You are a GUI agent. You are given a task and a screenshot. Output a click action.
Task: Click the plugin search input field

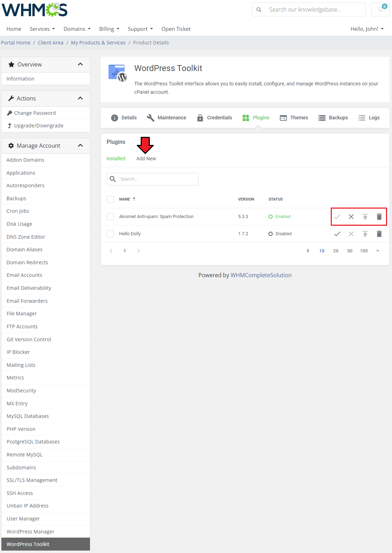(153, 179)
